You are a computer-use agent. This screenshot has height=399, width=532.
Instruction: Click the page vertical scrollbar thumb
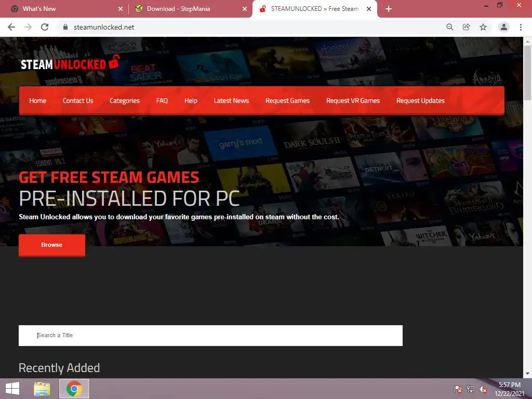click(x=527, y=73)
